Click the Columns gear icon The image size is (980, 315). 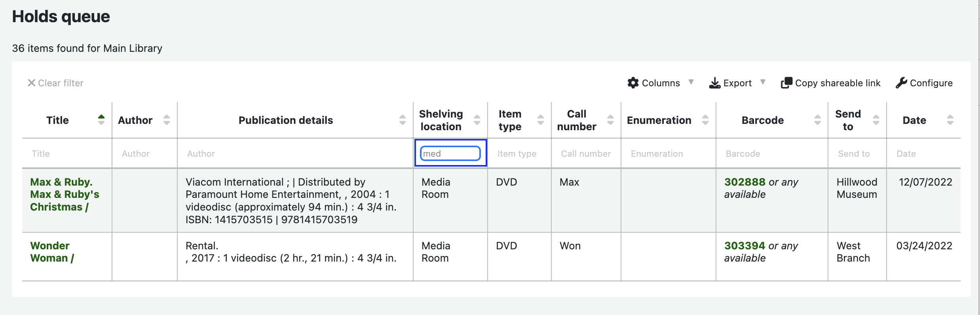pyautogui.click(x=633, y=83)
